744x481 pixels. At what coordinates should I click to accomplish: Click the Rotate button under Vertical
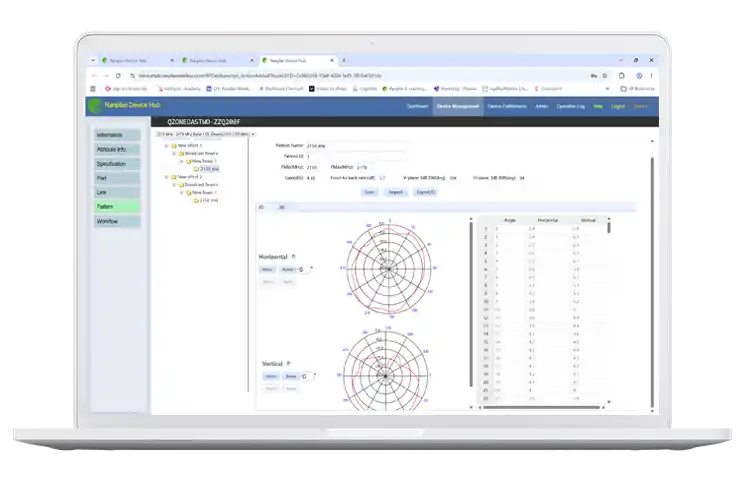291,376
